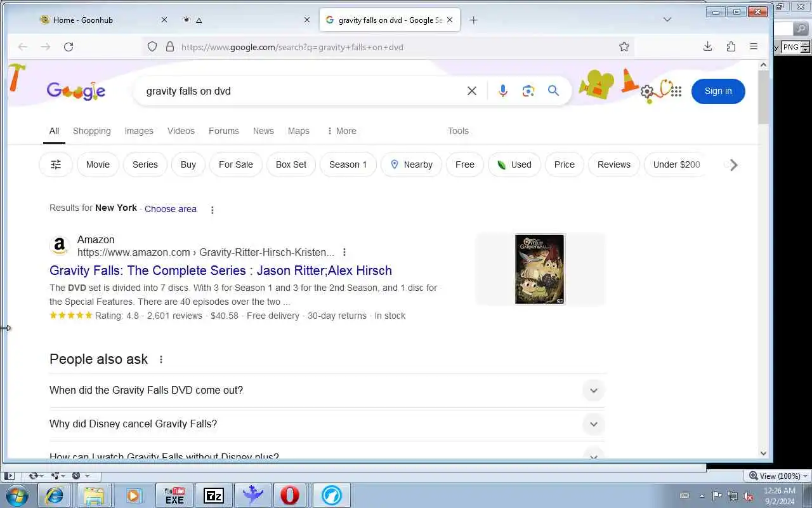The width and height of the screenshot is (812, 508).
Task: Open the search filters sliders icon
Action: coord(56,164)
